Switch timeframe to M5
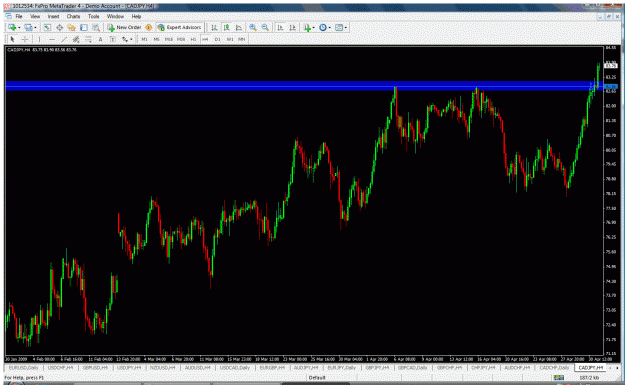The height and width of the screenshot is (385, 625). click(x=156, y=39)
